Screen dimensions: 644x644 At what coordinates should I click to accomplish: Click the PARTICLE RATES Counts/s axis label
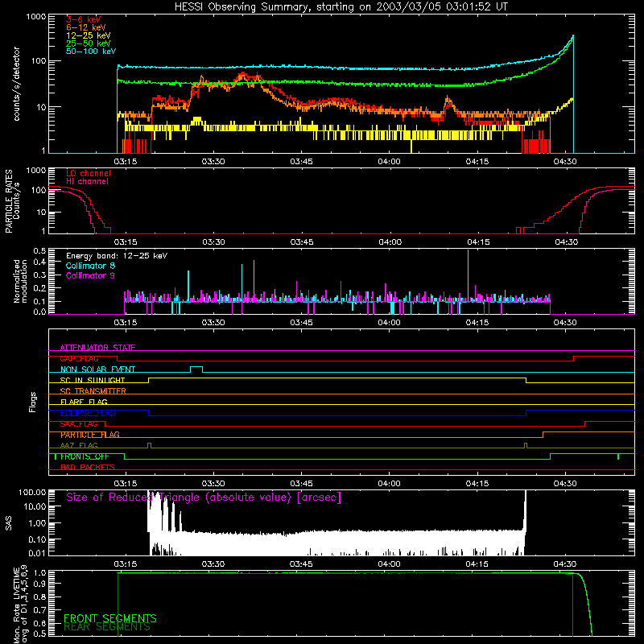pyautogui.click(x=12, y=200)
